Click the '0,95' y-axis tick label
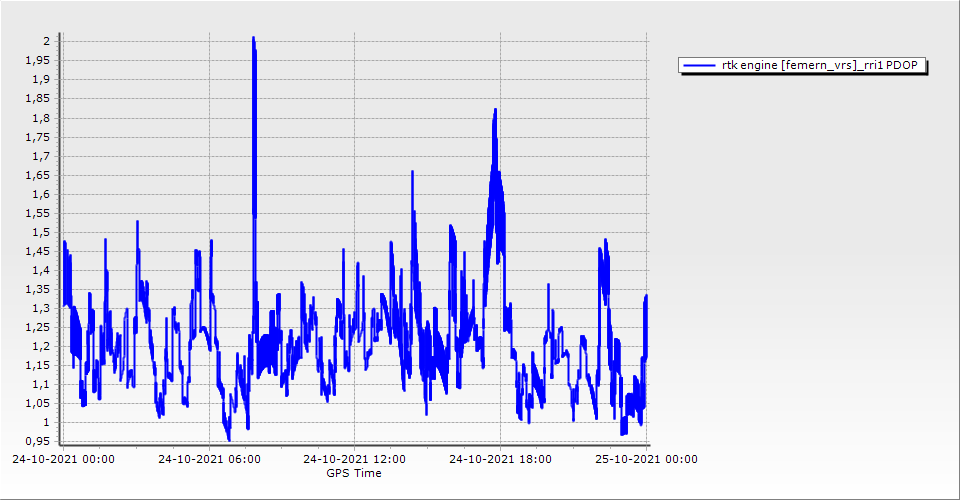Viewport: 960px width, 500px height. 37,441
